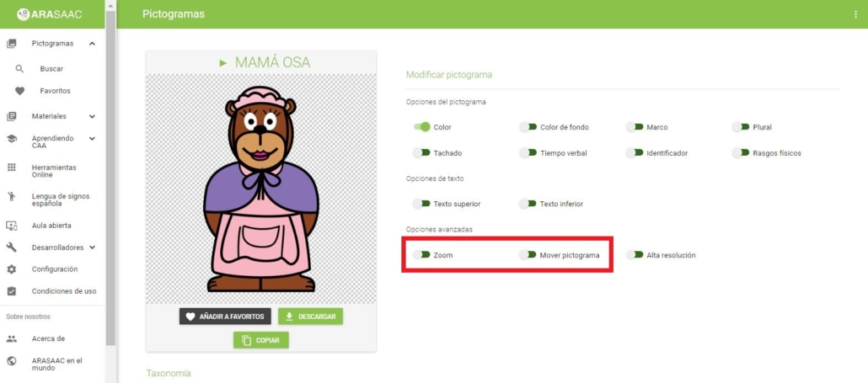Open Condiciones de uso menu item
Screen dimensions: 868x383
tap(64, 291)
